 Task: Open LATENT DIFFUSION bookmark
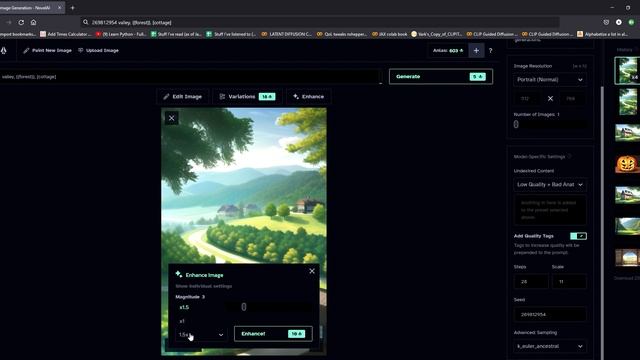point(287,34)
